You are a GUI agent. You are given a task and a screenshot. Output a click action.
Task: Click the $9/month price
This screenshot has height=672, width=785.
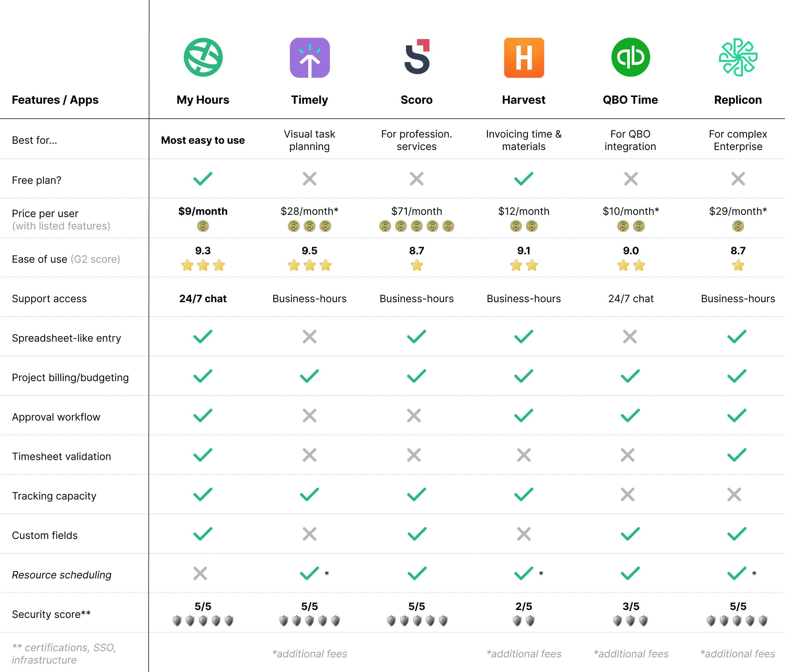pos(203,211)
